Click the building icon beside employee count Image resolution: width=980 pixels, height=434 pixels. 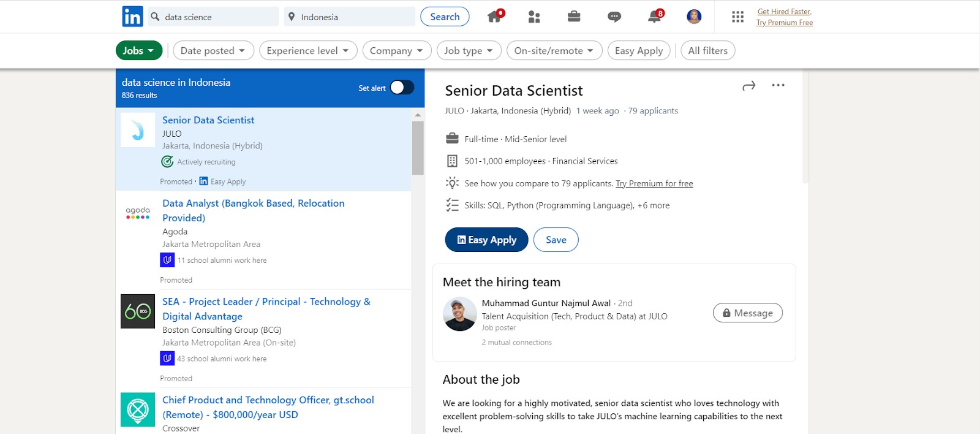click(x=452, y=161)
